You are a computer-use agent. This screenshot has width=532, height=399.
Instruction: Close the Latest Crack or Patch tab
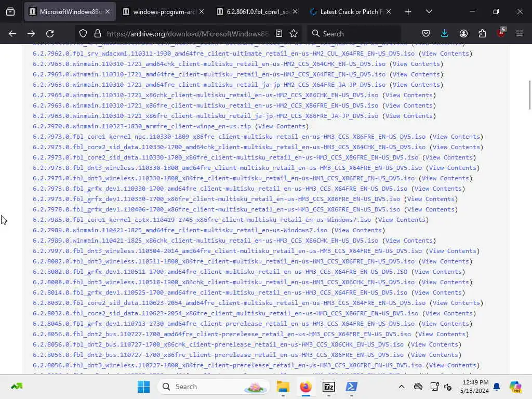[x=389, y=11]
